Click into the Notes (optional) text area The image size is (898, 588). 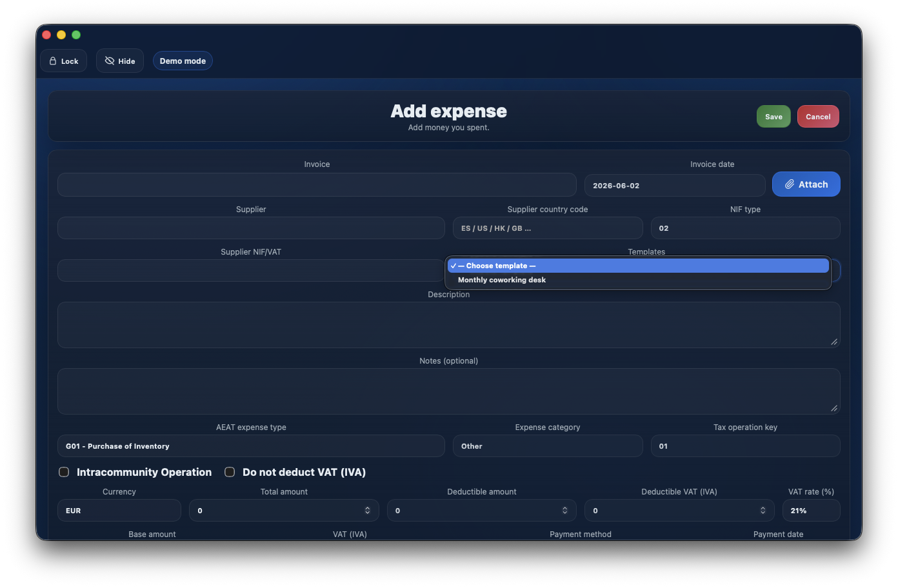point(449,391)
